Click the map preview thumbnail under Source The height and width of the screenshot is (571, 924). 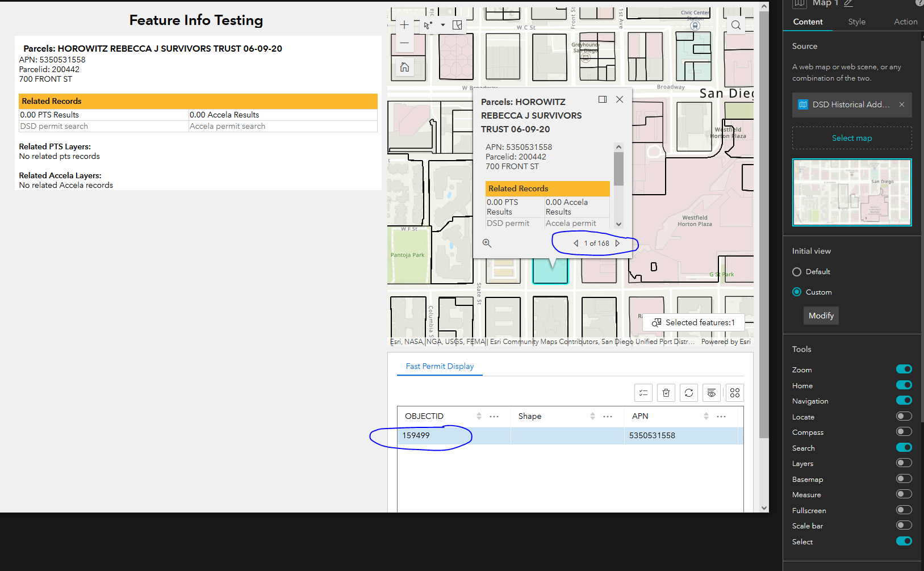tap(851, 192)
